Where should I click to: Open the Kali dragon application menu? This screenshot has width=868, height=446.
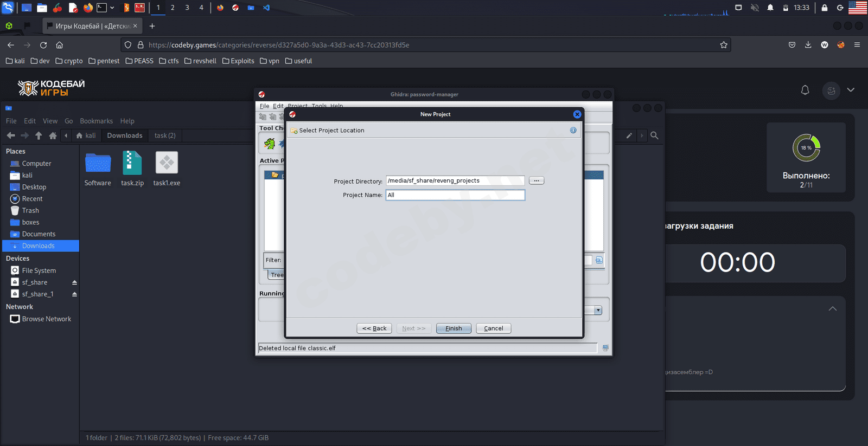point(8,8)
